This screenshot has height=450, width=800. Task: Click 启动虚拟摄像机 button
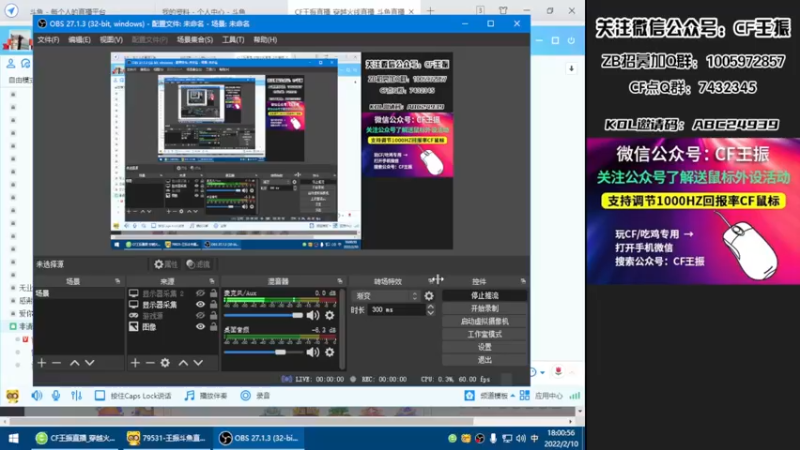(x=484, y=321)
